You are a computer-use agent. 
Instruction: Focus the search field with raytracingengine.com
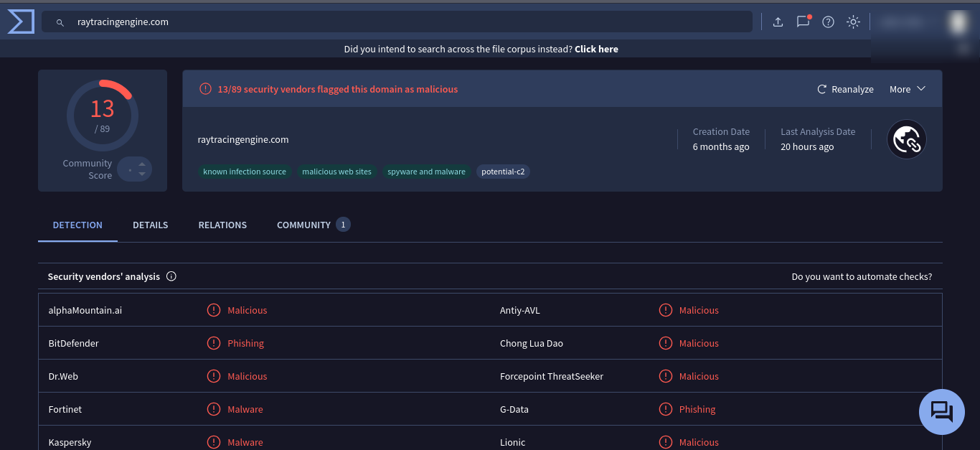(x=397, y=22)
